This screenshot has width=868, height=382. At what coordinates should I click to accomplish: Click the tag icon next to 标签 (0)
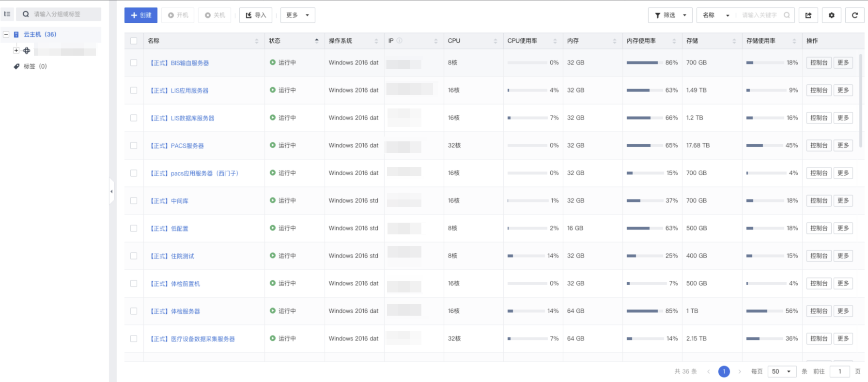pos(16,66)
